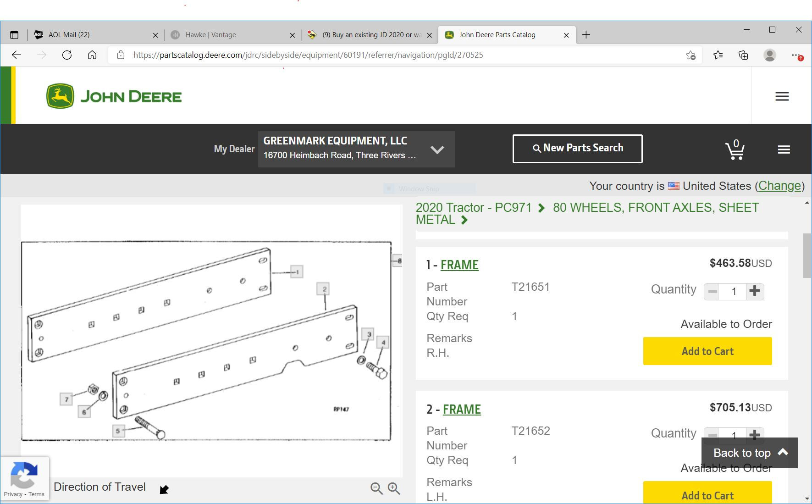Decrease quantity for FRAME T21651
The height and width of the screenshot is (504, 812).
pyautogui.click(x=712, y=291)
